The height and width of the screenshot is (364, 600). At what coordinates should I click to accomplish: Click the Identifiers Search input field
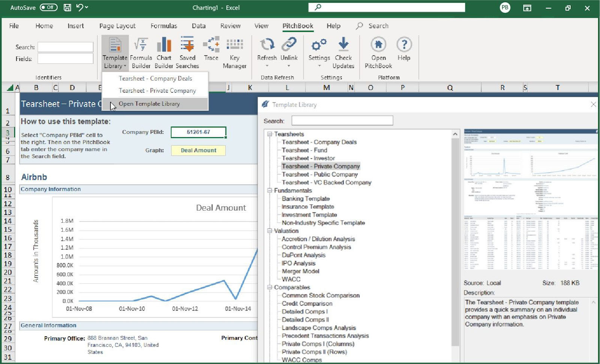[65, 47]
